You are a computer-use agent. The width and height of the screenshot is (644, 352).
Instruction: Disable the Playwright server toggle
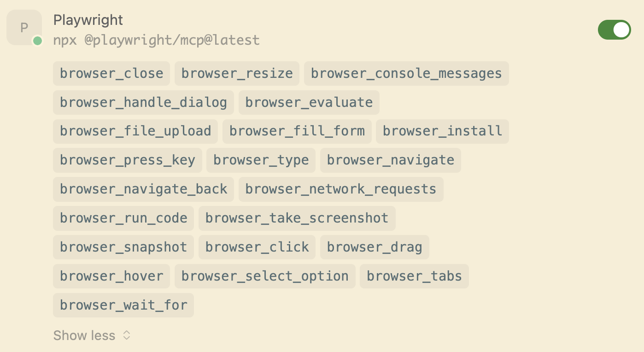pos(614,30)
